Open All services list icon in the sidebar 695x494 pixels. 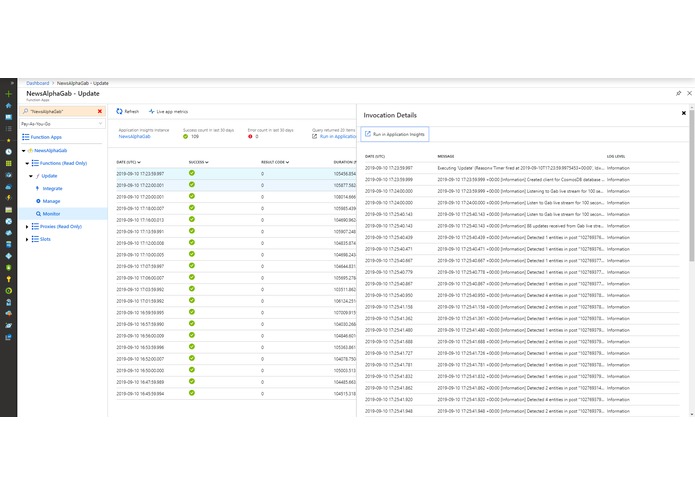pos(8,128)
